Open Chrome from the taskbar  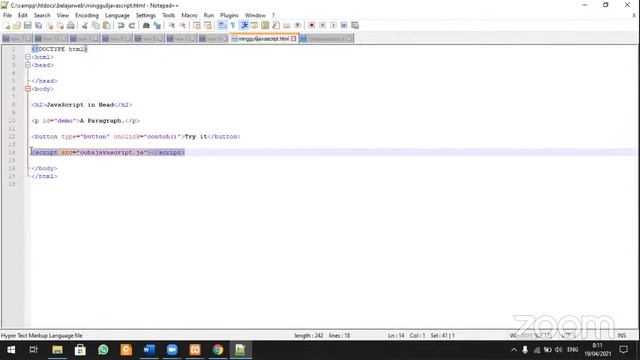pyautogui.click(x=218, y=350)
